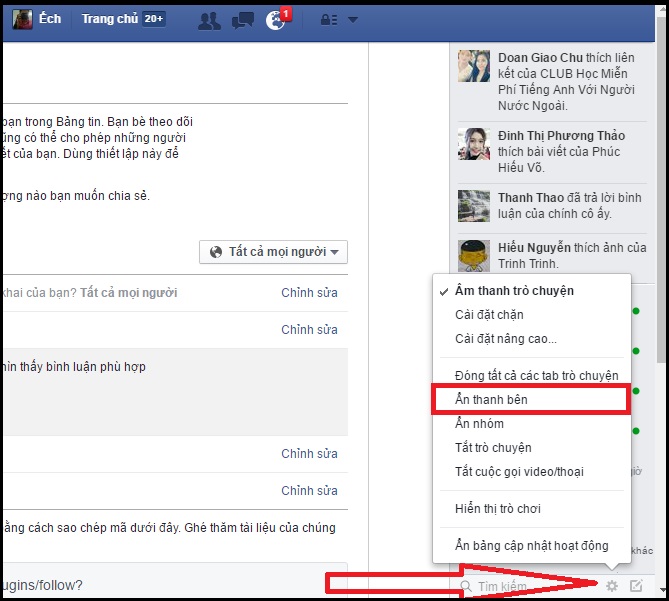Open the Ếch profile name link

point(50,19)
